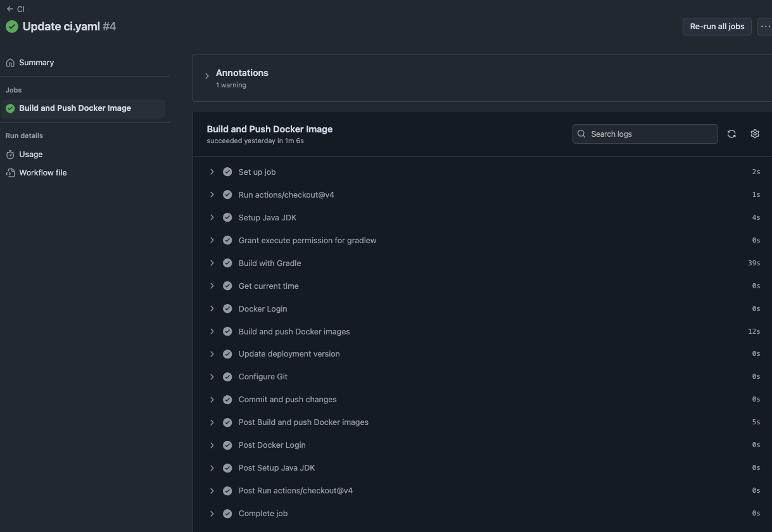772x532 pixels.
Task: Click the check icon of Setup Java JDK
Action: (x=227, y=217)
